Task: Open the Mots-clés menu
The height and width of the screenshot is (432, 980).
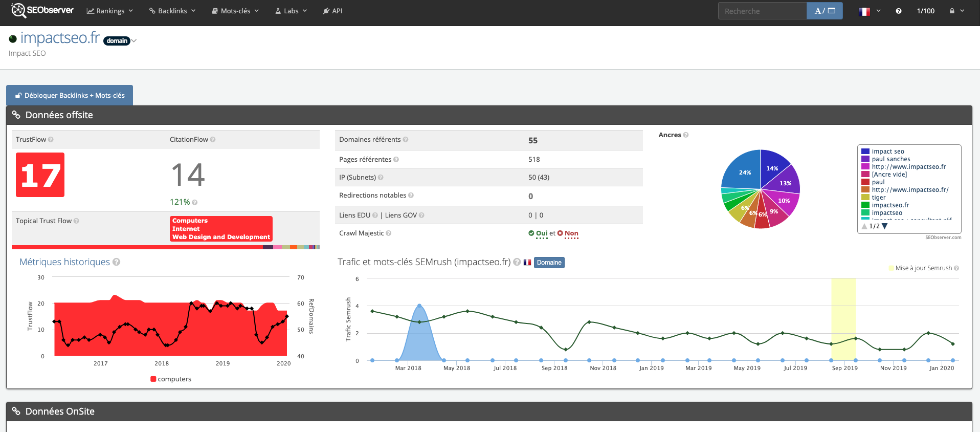Action: pyautogui.click(x=235, y=11)
